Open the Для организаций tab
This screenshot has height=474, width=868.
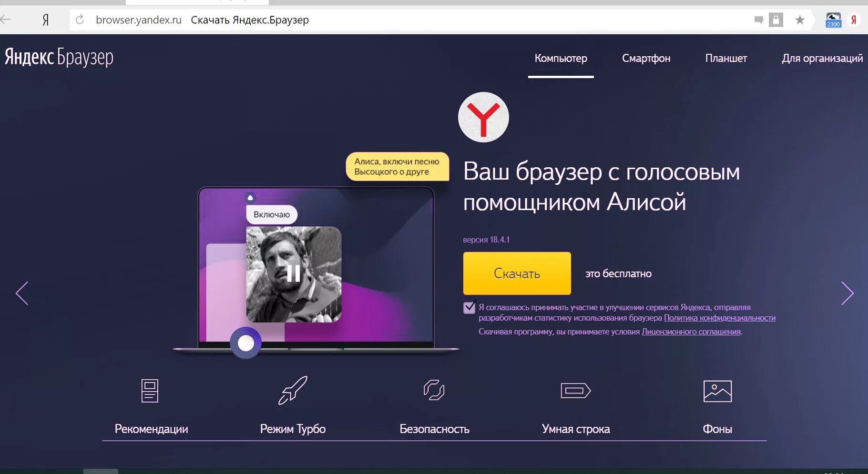822,58
